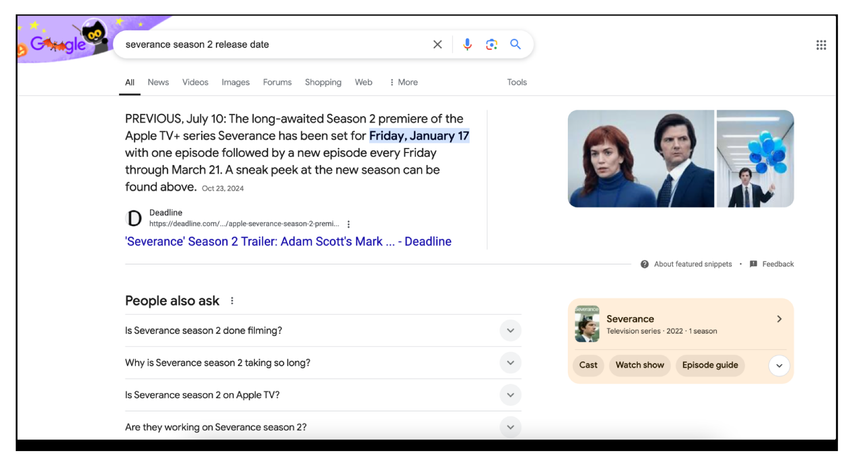Expand 'Are they working on Severance season 2?'

pos(323,427)
